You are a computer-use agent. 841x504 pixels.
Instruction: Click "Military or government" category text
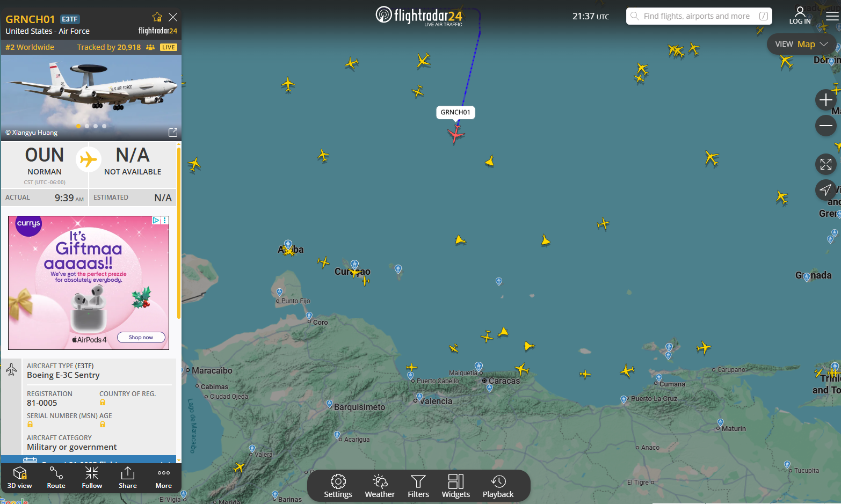72,447
